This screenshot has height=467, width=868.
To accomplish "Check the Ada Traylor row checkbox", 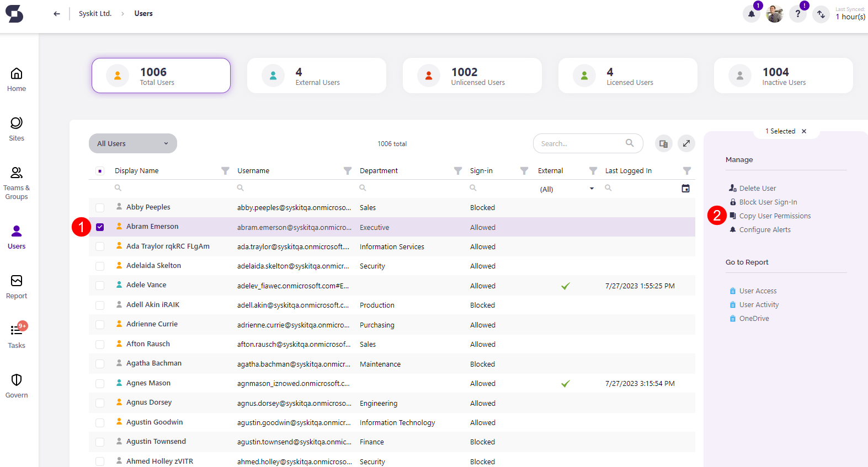I will [100, 246].
